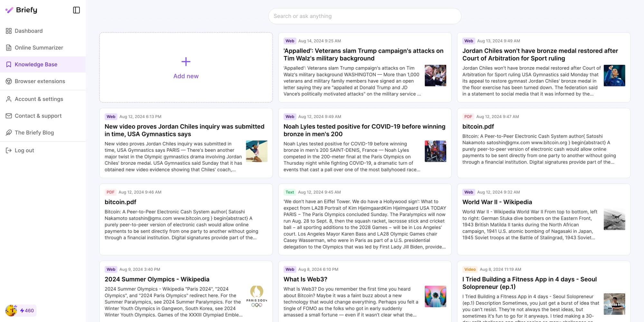The image size is (644, 322).
Task: Click the Web tag on Veterans article
Action: pos(290,41)
